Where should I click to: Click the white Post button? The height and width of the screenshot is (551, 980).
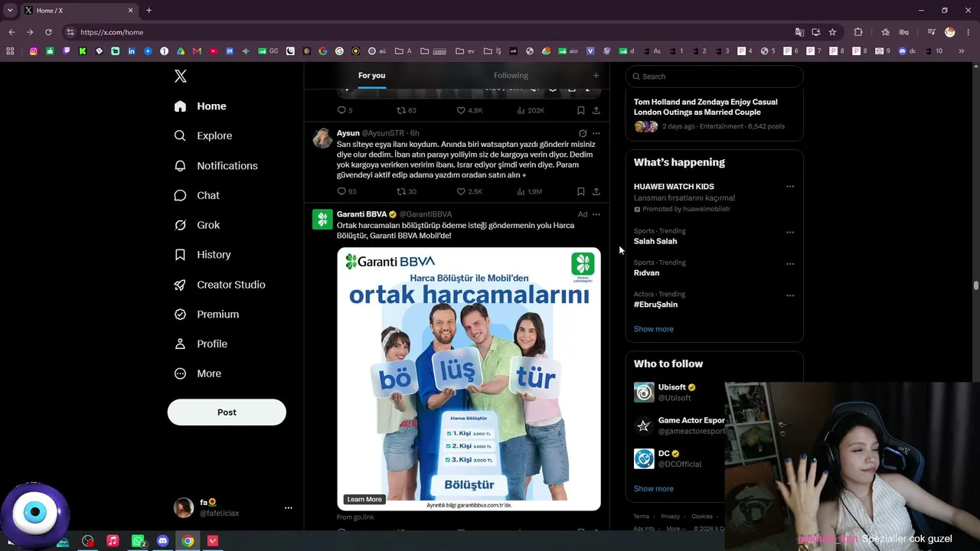227,412
